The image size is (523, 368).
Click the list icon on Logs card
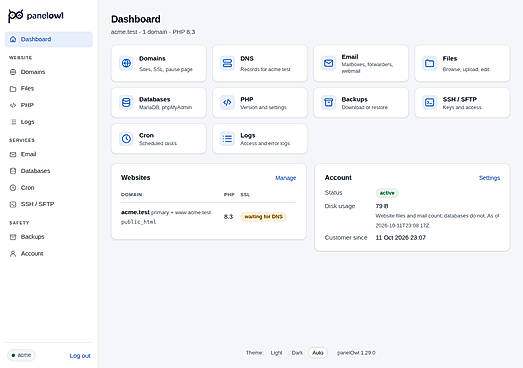[227, 138]
